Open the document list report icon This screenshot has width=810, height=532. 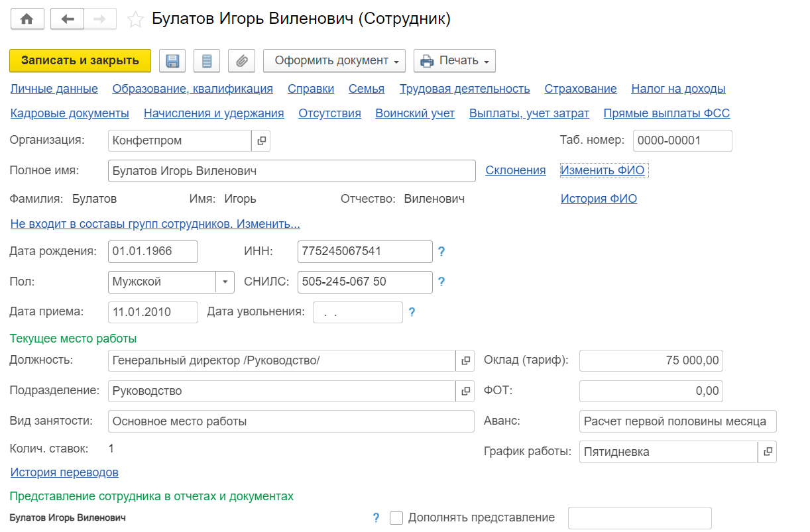pos(207,61)
